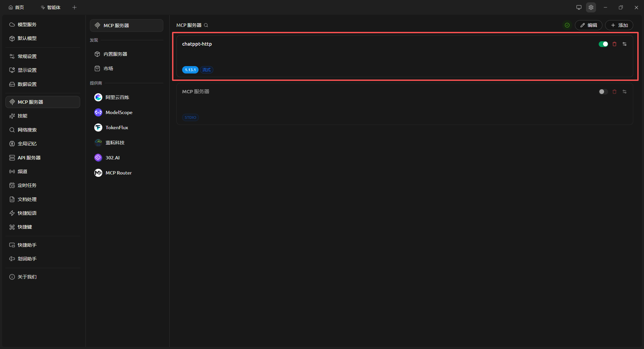Click the search icon beside MCP 服务器 title
This screenshot has width=644, height=349.
[206, 25]
